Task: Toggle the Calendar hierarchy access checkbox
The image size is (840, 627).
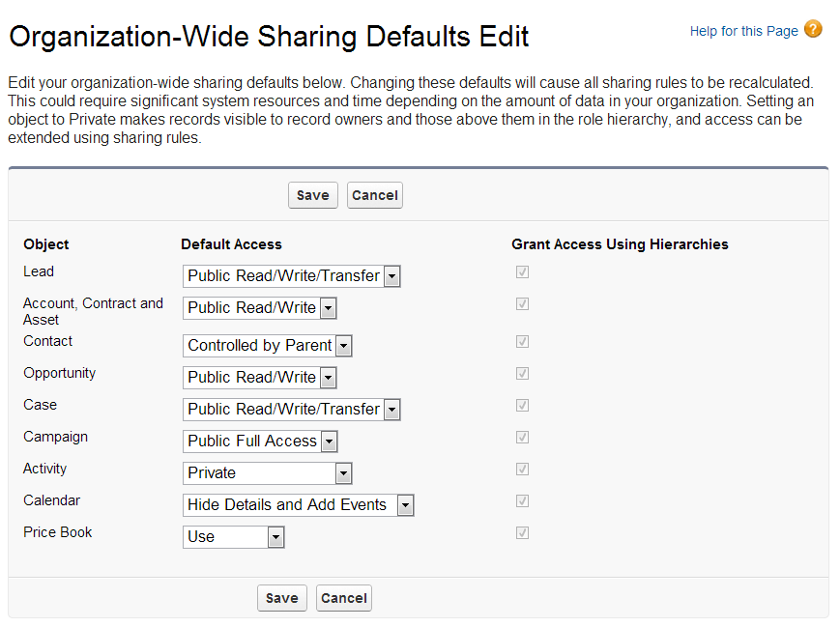Action: (523, 501)
